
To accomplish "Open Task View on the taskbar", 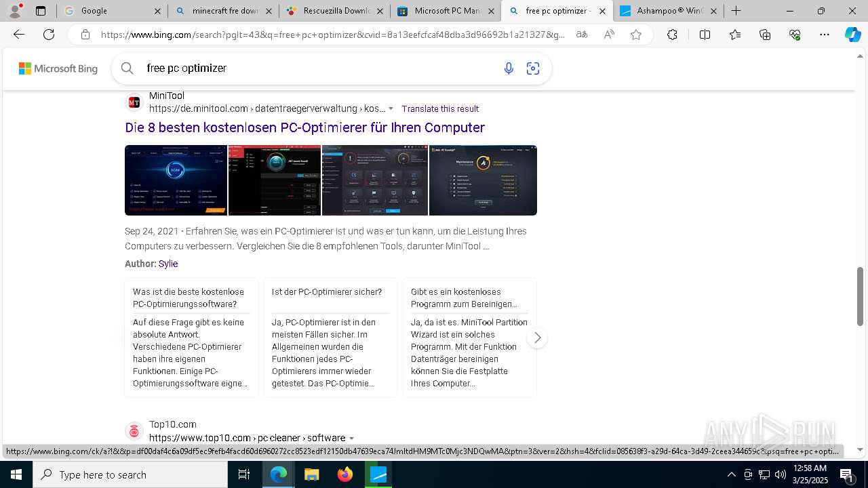I will click(x=244, y=474).
